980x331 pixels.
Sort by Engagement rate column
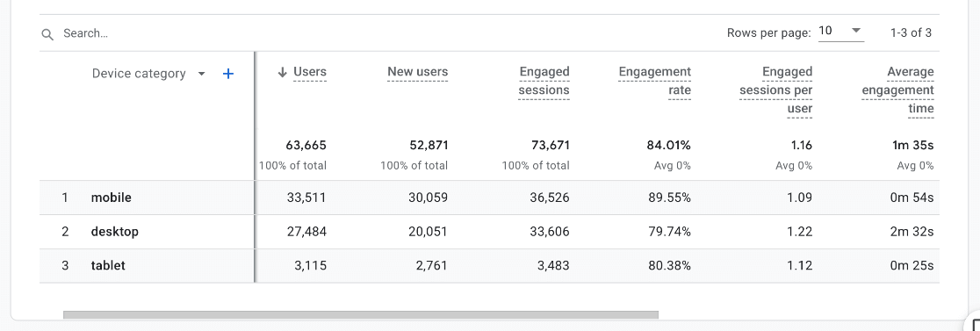point(655,81)
